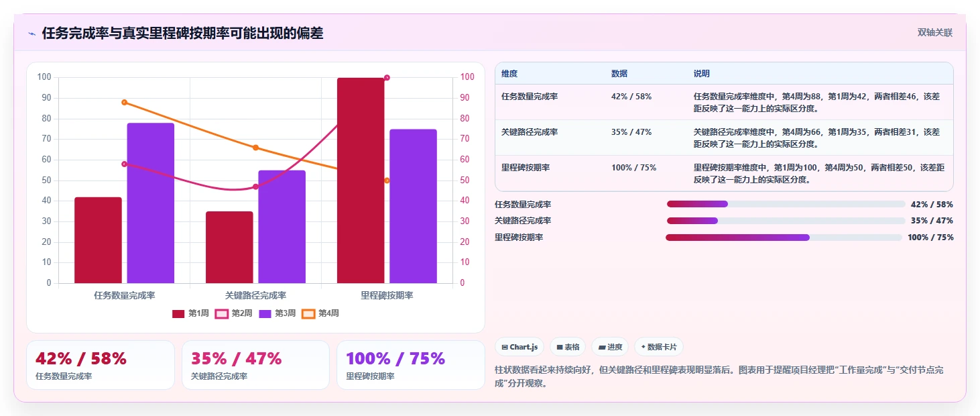The height and width of the screenshot is (416, 980).
Task: Click the purple 第3周 bar for 关键路径完成率
Action: [x=282, y=227]
